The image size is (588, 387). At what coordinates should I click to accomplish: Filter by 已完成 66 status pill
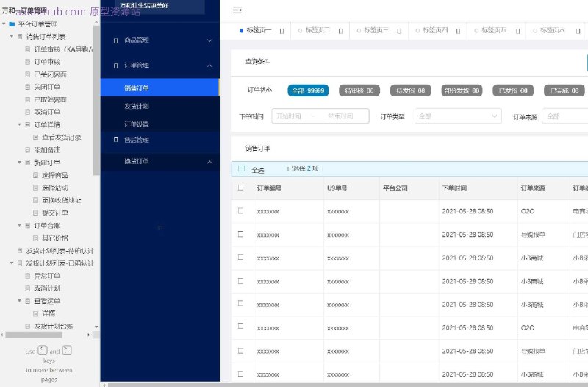point(564,90)
